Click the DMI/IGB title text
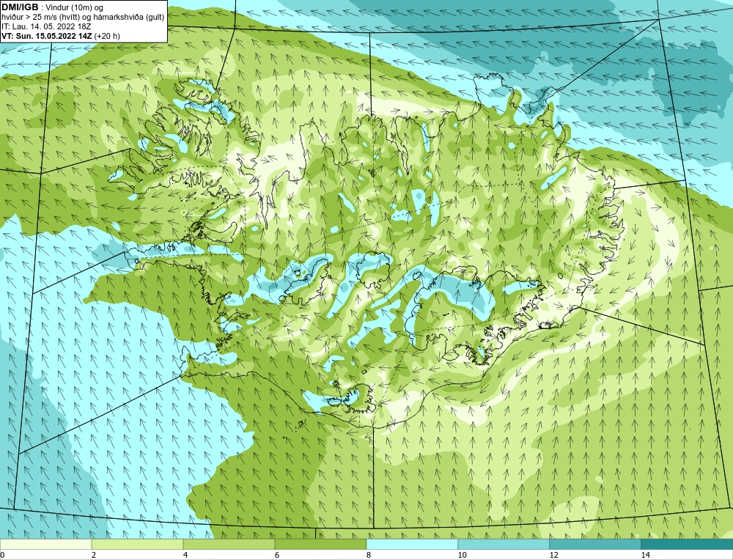733x560 pixels. point(20,7)
